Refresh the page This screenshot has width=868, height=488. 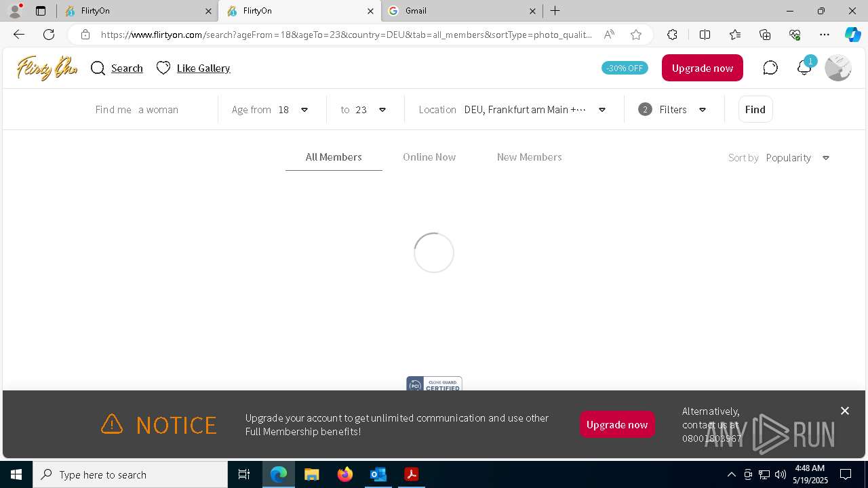(49, 35)
